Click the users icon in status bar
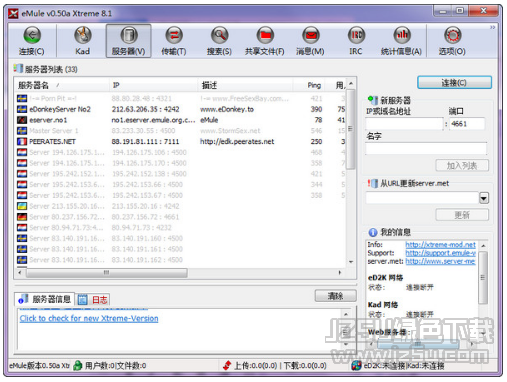 click(x=78, y=366)
